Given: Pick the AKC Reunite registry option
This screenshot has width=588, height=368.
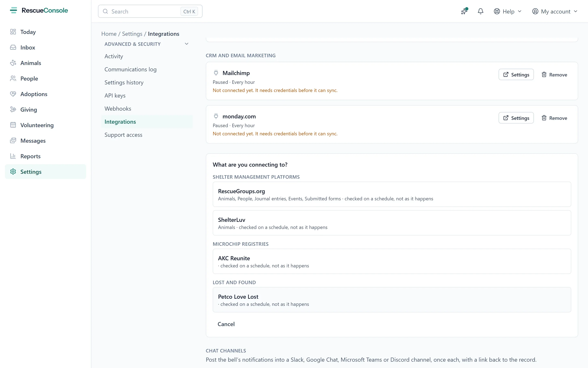Looking at the screenshot, I should pyautogui.click(x=392, y=261).
